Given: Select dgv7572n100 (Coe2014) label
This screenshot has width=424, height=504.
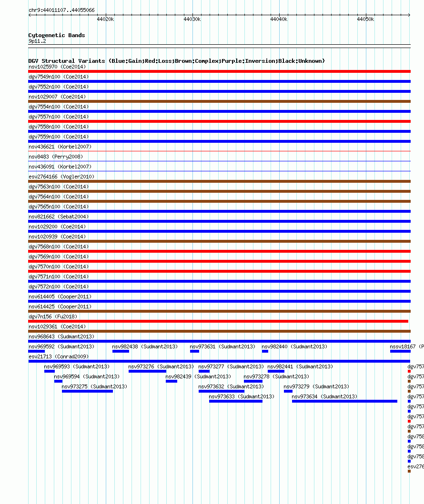Looking at the screenshot, I should 59,287.
